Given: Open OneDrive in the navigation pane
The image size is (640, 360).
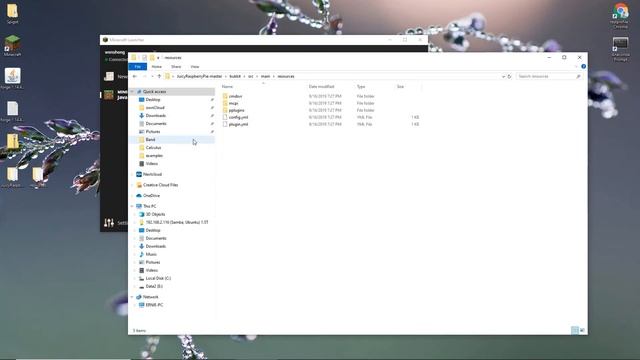Looking at the screenshot, I should [x=151, y=196].
